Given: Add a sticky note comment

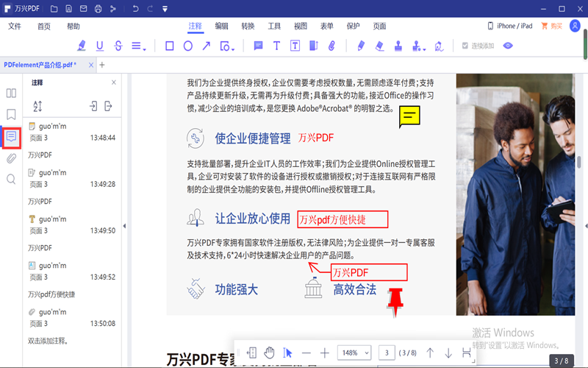Looking at the screenshot, I should (258, 46).
